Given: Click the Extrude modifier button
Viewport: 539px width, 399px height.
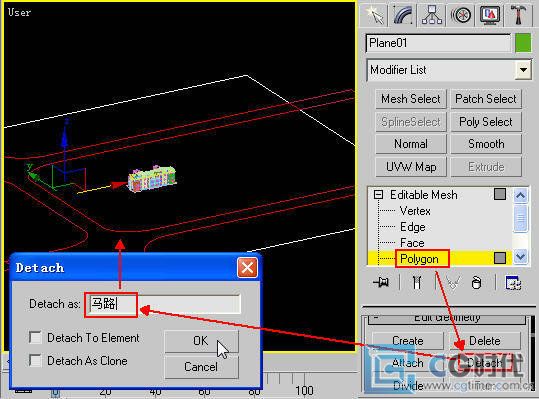Looking at the screenshot, I should pyautogui.click(x=486, y=167).
